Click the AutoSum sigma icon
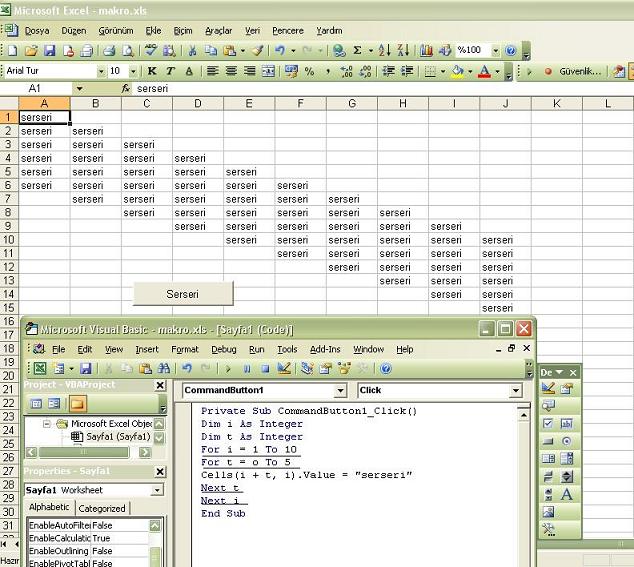 coord(357,51)
